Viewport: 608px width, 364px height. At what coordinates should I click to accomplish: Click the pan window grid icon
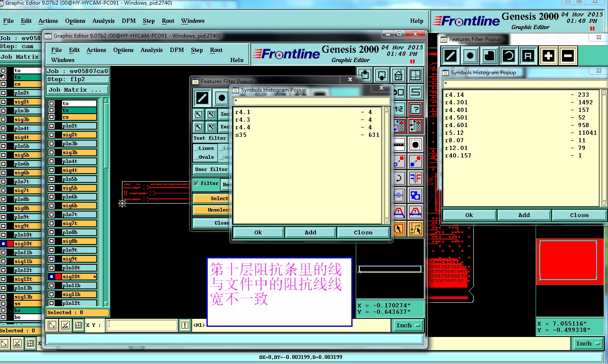click(415, 76)
